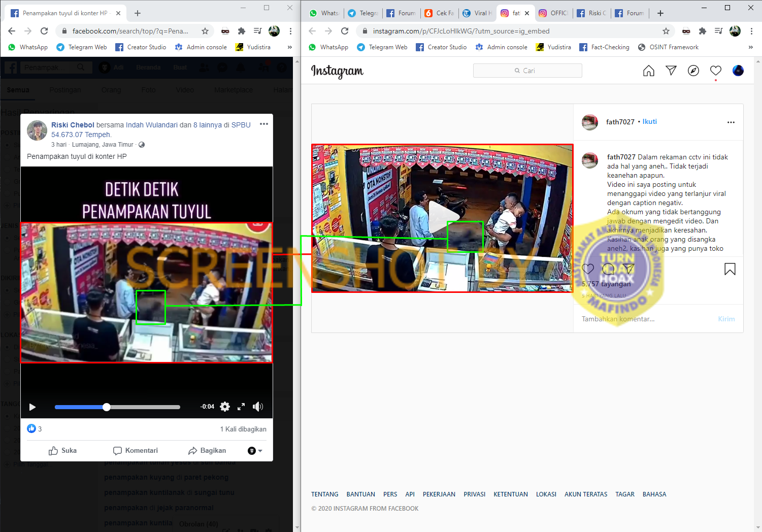
Task: Open Indah Wulandari profile link
Action: (152, 125)
